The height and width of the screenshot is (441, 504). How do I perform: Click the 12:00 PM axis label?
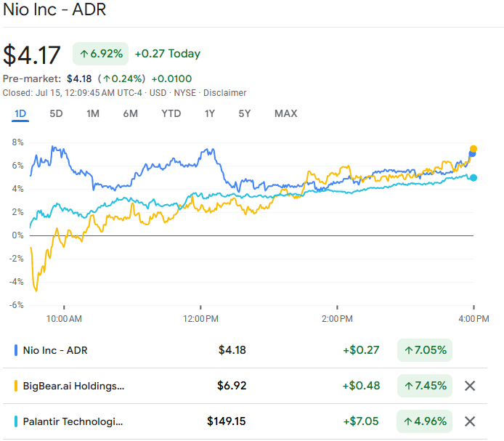[200, 319]
